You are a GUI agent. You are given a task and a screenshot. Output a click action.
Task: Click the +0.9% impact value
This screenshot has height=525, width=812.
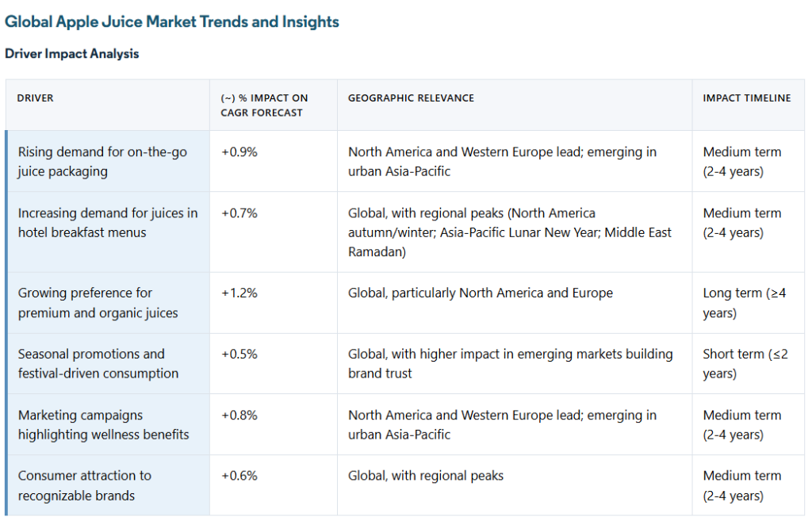pos(239,152)
